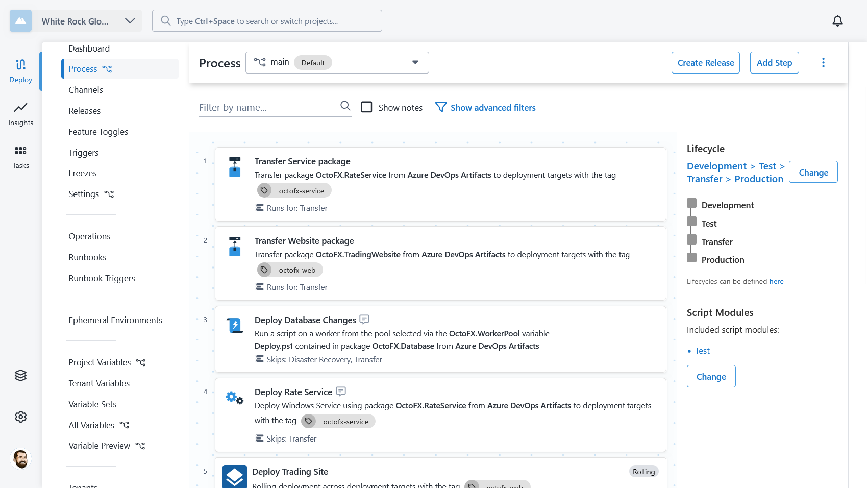
Task: Click the filter search magnifier icon
Action: coord(345,106)
